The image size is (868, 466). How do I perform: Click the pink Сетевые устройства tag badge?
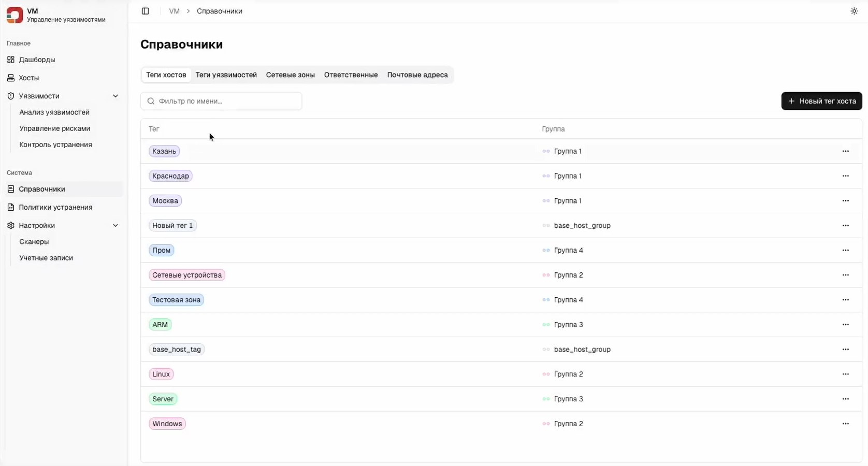(187, 275)
